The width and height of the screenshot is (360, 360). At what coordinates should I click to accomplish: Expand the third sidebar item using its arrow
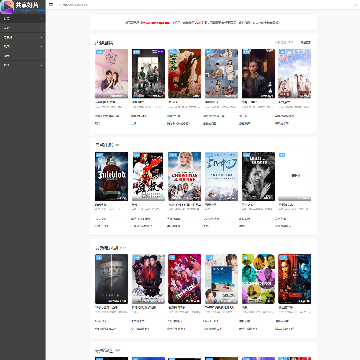pos(42,37)
